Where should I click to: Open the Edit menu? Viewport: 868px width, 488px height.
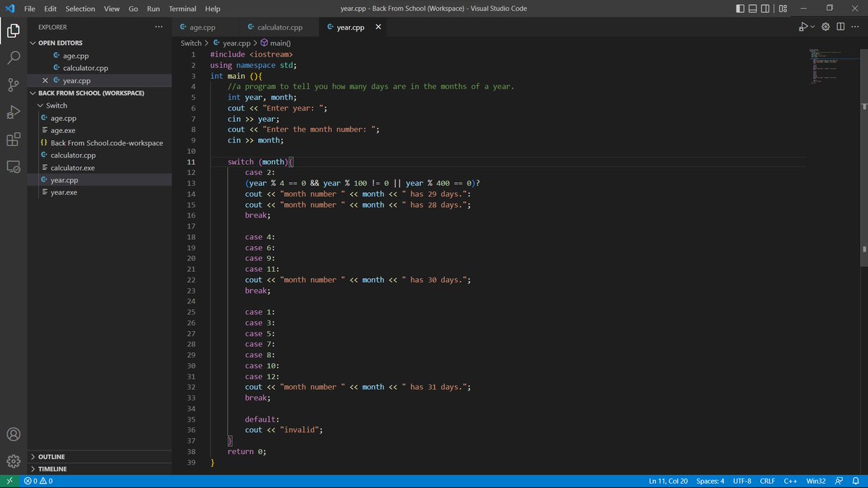(x=50, y=9)
